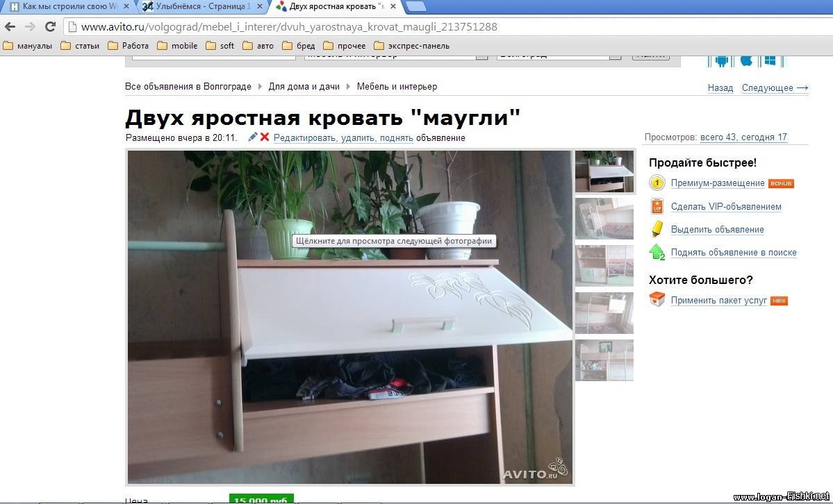Open 'Мебель и интерьер' breadcrumb
This screenshot has width=833, height=504.
(397, 87)
